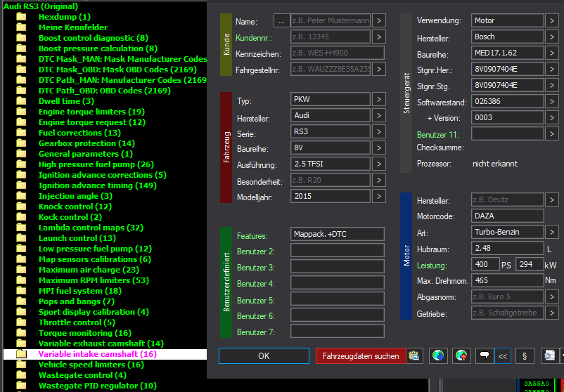Viewport: 564px width, 392px height.
Task: Click the folder icon next to Wastegate control
Action: (22, 375)
